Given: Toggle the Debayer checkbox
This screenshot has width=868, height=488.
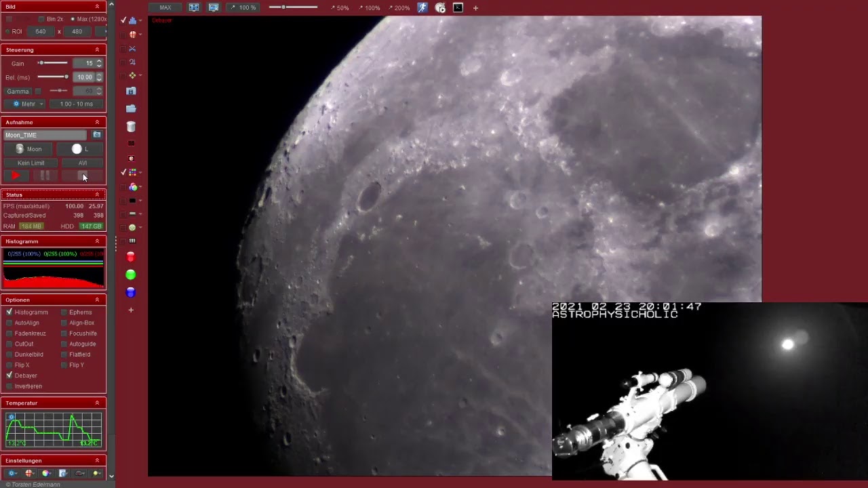Looking at the screenshot, I should point(9,375).
